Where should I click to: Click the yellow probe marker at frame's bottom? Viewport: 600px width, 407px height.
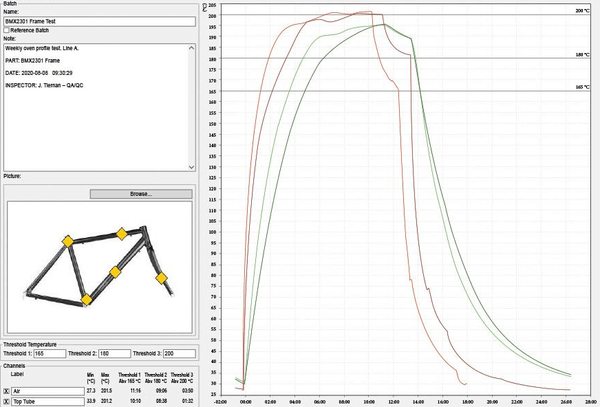coord(87,299)
